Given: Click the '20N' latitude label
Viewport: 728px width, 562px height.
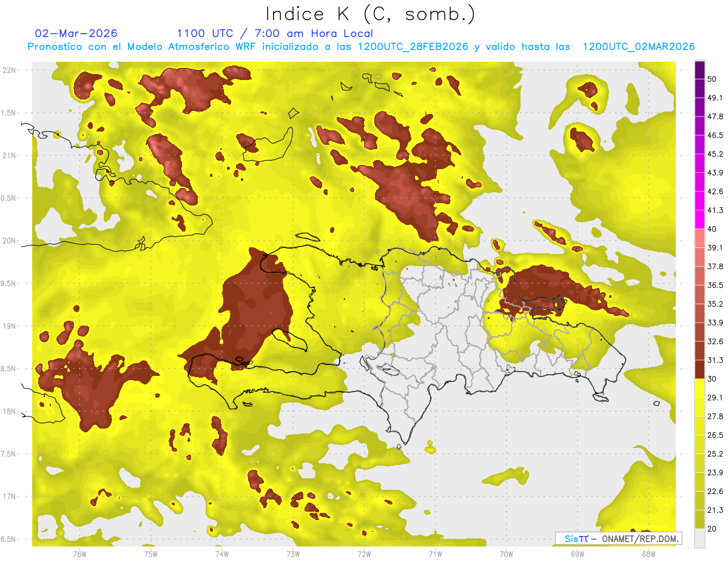Looking at the screenshot, I should click(10, 241).
